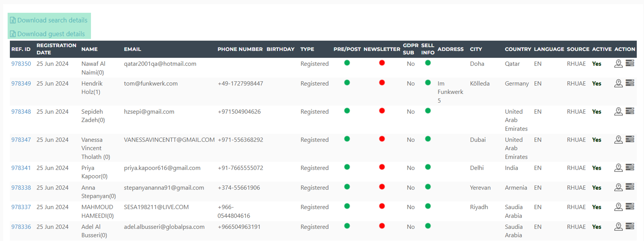Open list icon for MAHMOUD HAMEEDI row
This screenshot has height=241, width=644.
[x=630, y=206]
